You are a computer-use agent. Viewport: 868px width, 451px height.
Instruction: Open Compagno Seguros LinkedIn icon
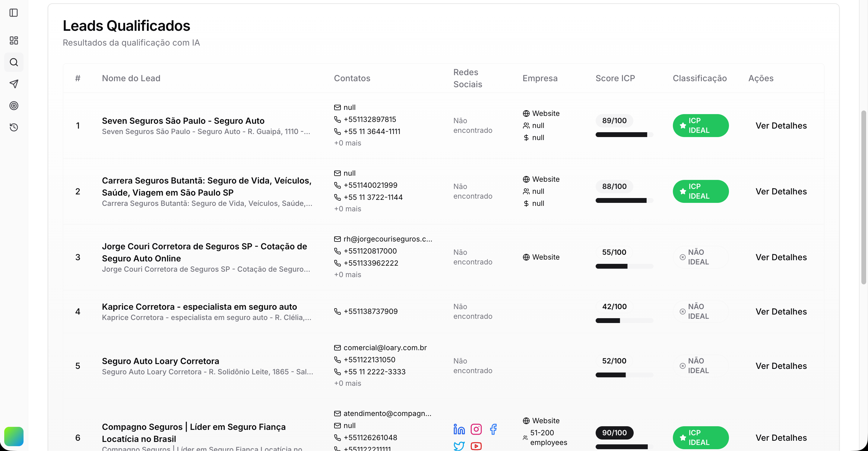459,429
